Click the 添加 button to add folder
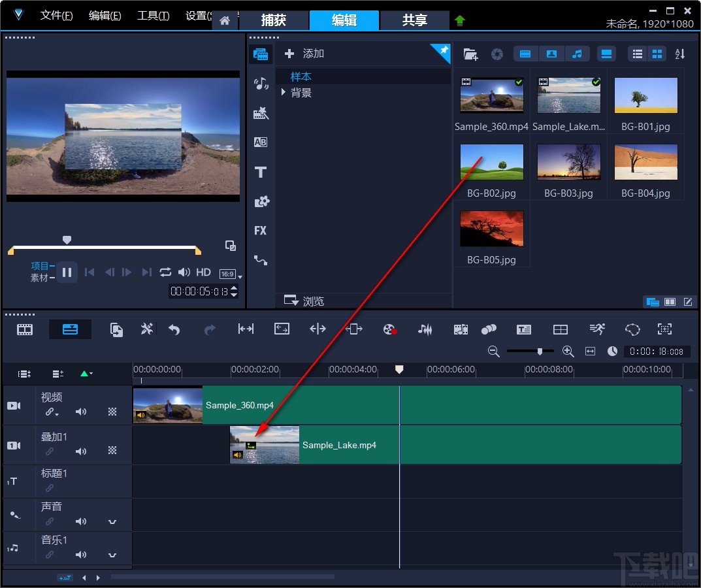The height and width of the screenshot is (588, 701). [304, 54]
